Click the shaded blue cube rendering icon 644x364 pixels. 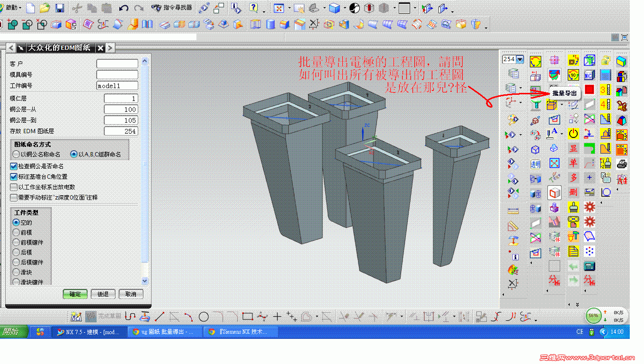(x=334, y=8)
